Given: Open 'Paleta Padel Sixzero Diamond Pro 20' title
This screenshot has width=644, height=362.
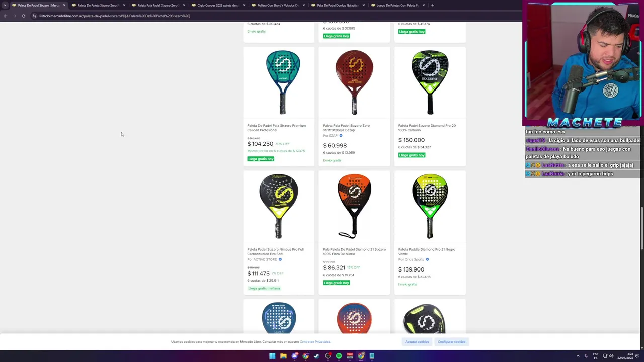Looking at the screenshot, I should pos(427,128).
